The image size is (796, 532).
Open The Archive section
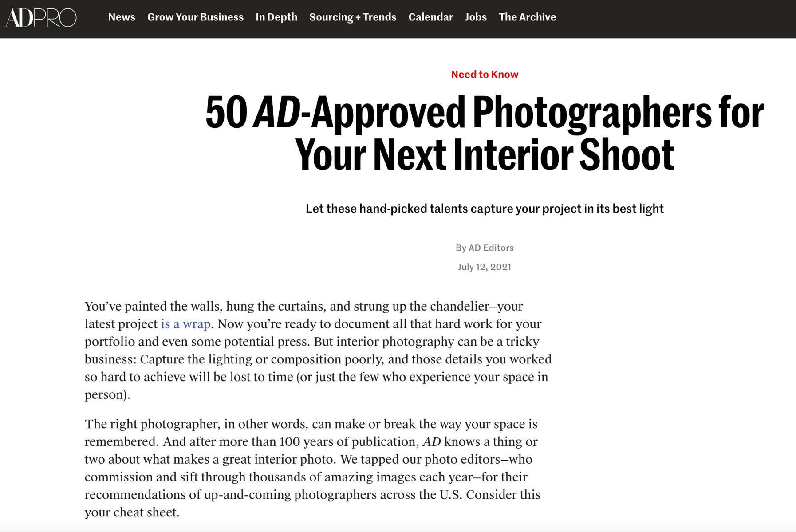(527, 17)
